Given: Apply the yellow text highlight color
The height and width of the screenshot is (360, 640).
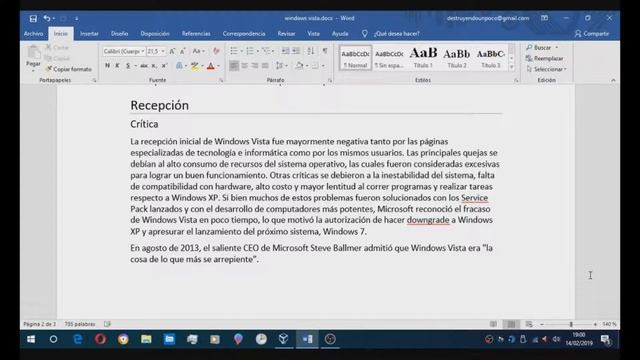Looking at the screenshot, I should coord(195,66).
